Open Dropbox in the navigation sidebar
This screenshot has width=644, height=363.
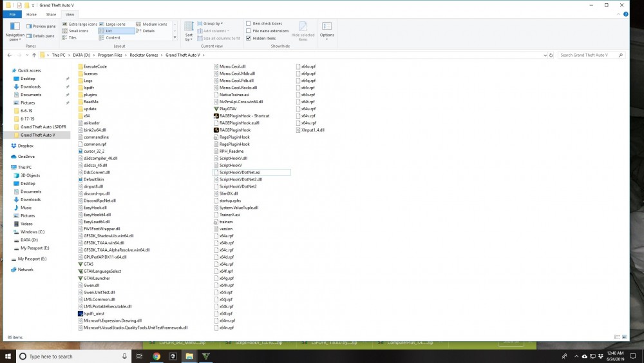(x=26, y=146)
